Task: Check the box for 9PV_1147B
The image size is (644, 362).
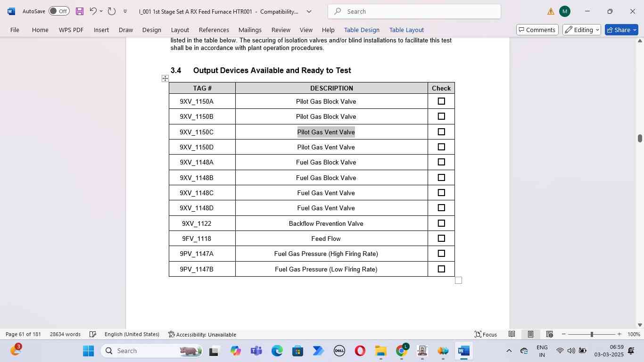Action: pos(441,269)
